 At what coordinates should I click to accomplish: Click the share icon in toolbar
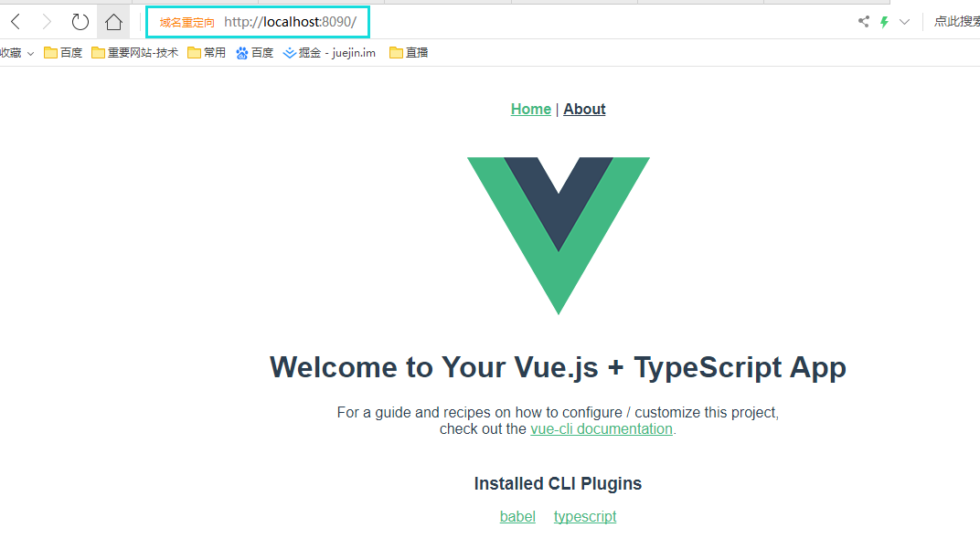tap(864, 22)
